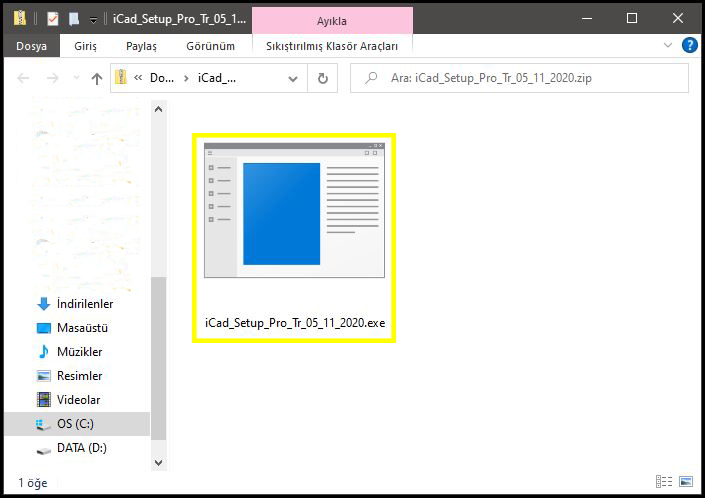Click the iCad_Setup_Pro_Tr_05_11_2020.exe file name
The image size is (705, 498).
tap(295, 323)
